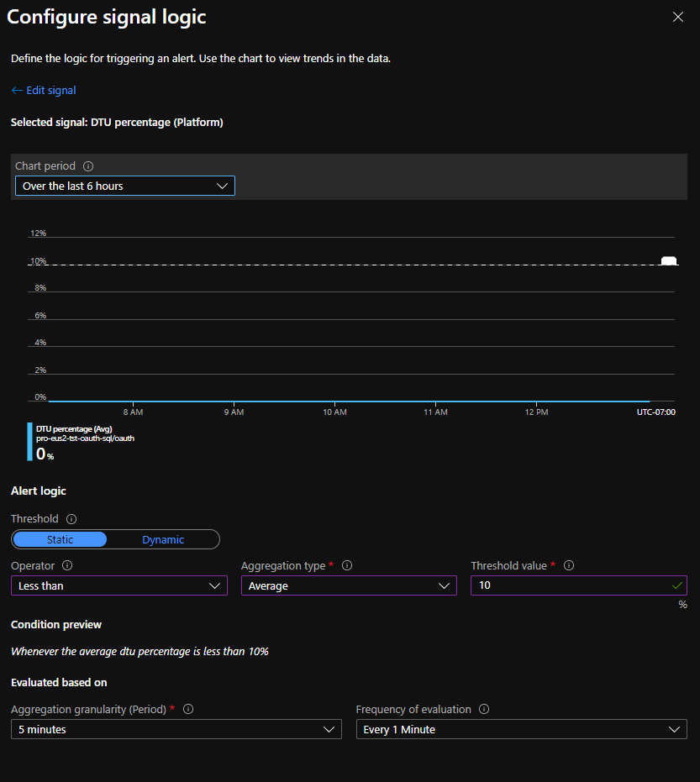Click info icon next to Operator
Screen dimensions: 700x782
(67, 566)
